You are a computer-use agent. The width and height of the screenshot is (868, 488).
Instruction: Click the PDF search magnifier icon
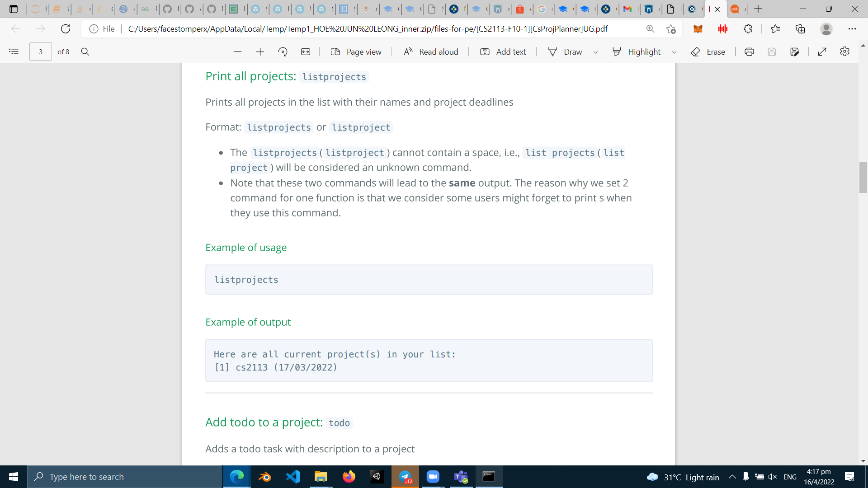click(x=85, y=52)
